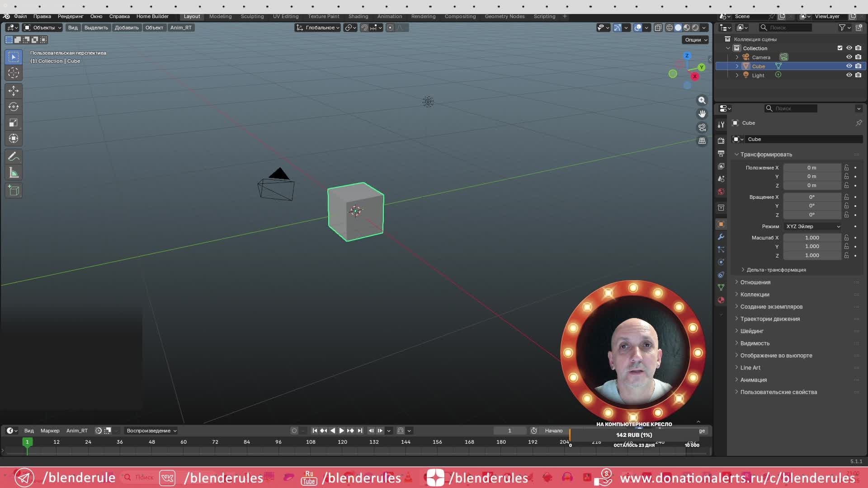The height and width of the screenshot is (488, 868).
Task: Open the Object Data properties tab
Action: [721, 287]
